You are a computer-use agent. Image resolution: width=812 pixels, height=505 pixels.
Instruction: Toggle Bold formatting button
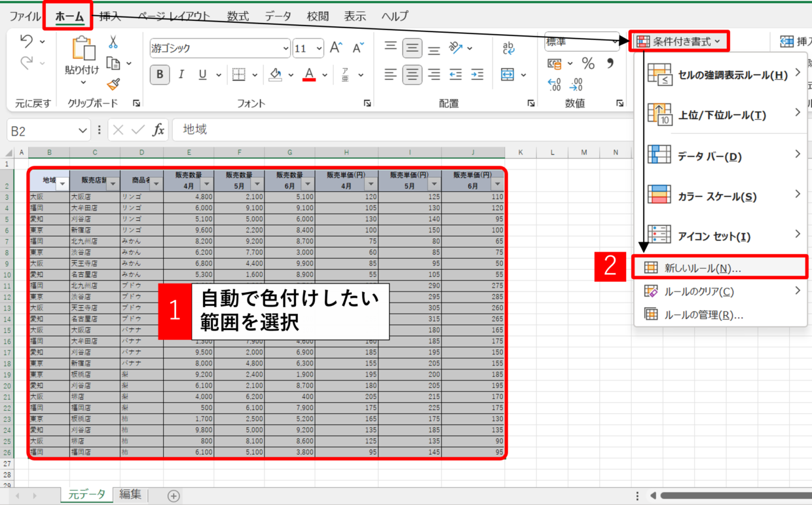(x=159, y=74)
